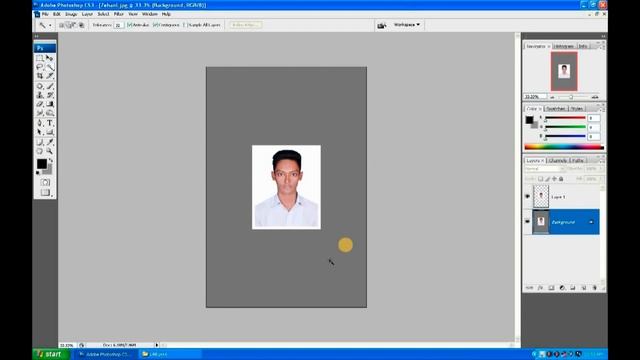The image size is (640, 360).
Task: Click the Refine Edge button
Action: (x=245, y=25)
